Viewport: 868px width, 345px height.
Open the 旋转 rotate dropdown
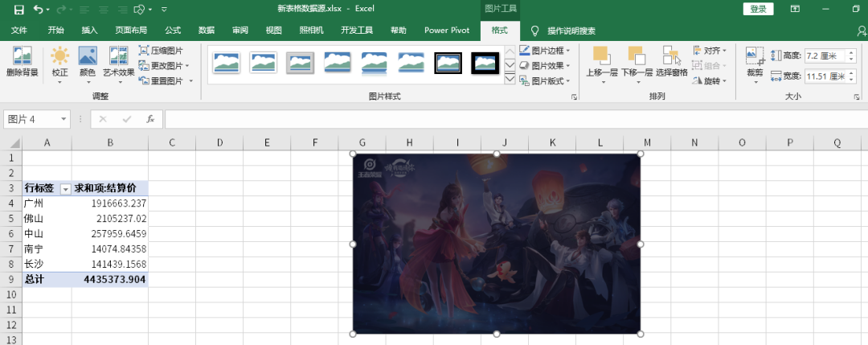(710, 81)
